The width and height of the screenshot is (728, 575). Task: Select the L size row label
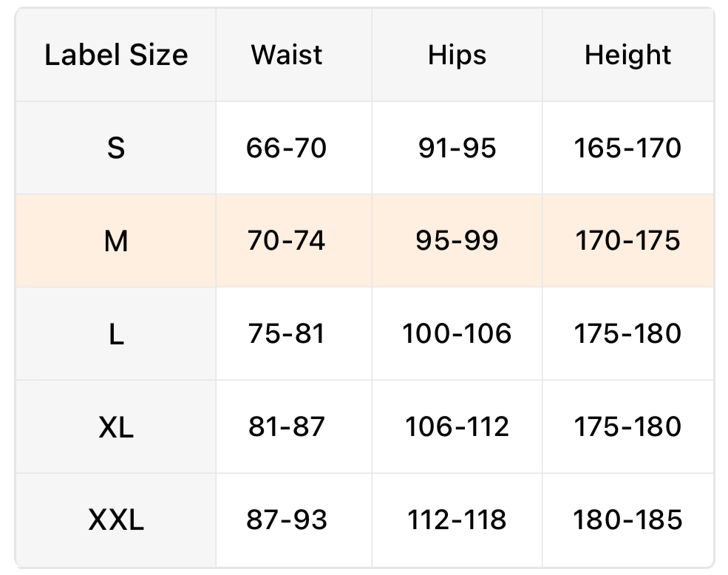pos(116,334)
